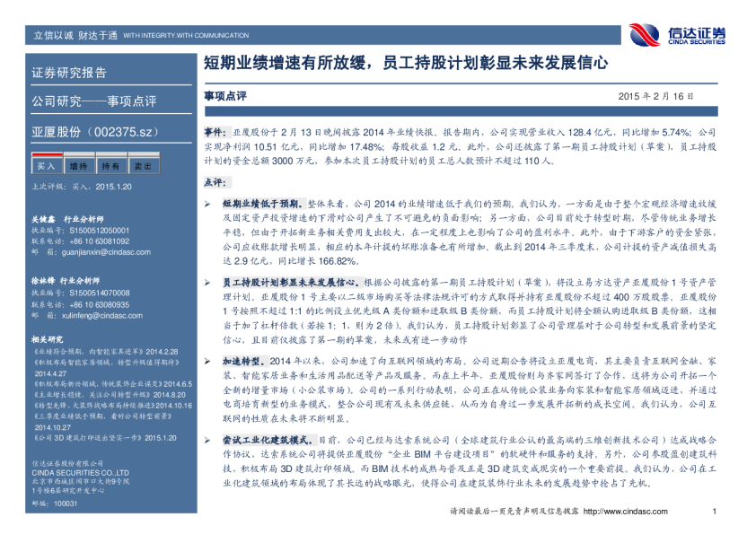This screenshot has width=756, height=534.
Task: Click the report date 2015年2月16日
Action: click(656, 95)
